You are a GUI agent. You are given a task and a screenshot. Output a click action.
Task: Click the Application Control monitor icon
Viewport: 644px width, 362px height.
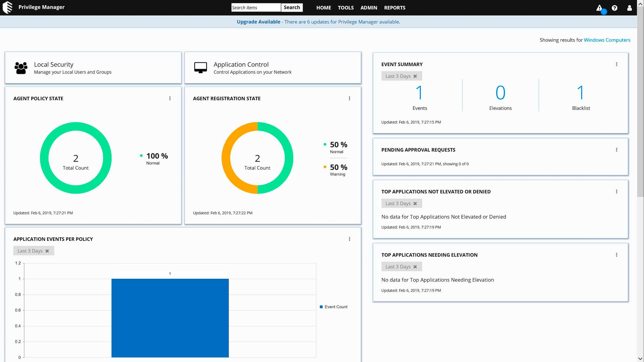(200, 68)
